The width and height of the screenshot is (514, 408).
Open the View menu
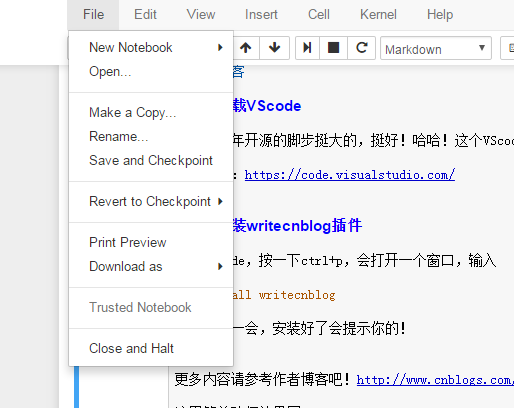tap(201, 15)
